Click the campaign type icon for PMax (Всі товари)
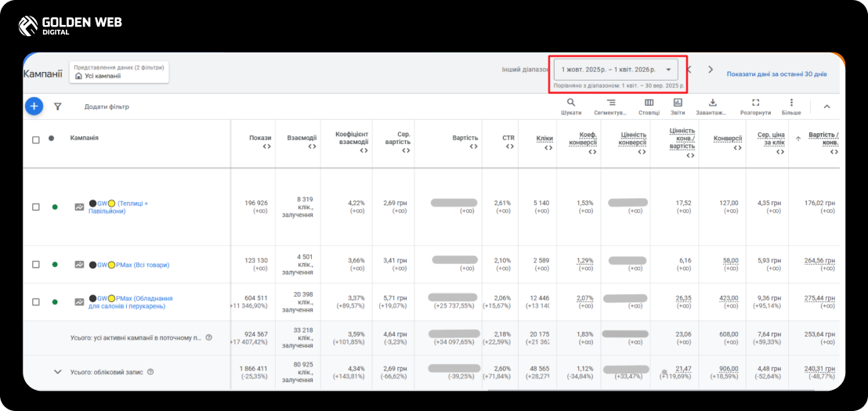This screenshot has width=868, height=411. click(80, 265)
